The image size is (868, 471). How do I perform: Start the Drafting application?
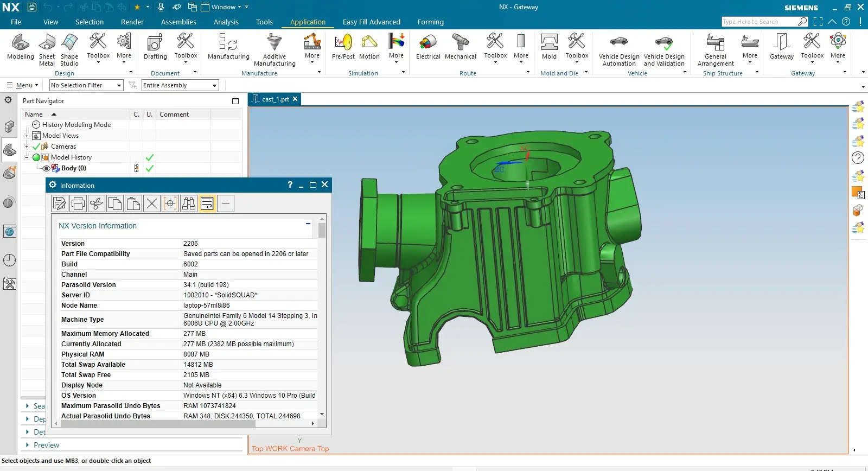click(155, 47)
